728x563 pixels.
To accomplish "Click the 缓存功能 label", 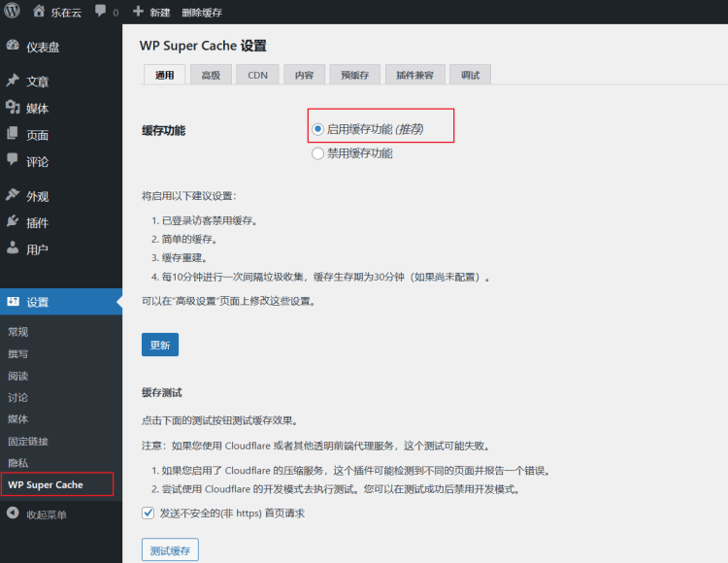I will pyautogui.click(x=163, y=130).
